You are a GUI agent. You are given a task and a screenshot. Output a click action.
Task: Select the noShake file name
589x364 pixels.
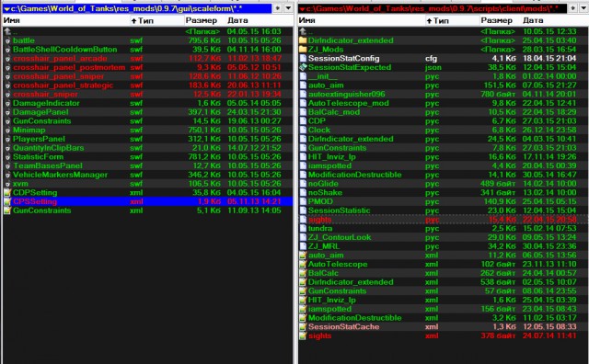click(x=325, y=193)
